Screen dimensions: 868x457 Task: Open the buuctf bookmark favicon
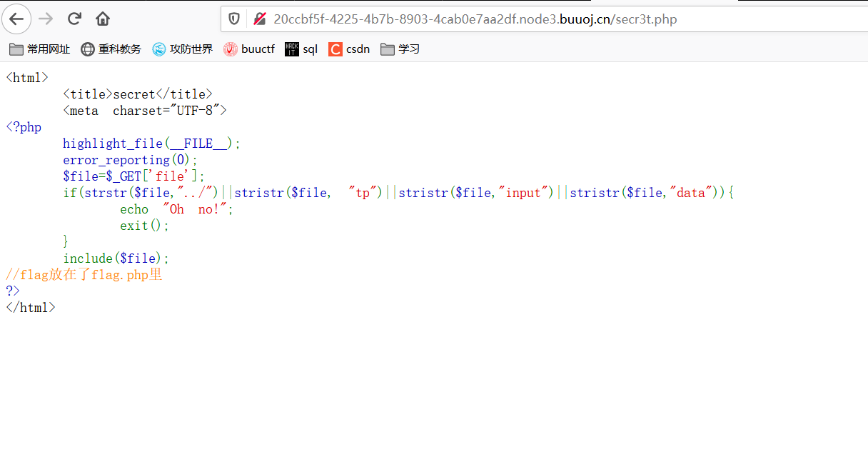tap(230, 49)
